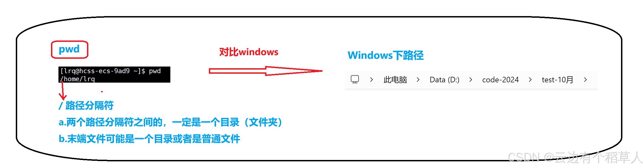The height and width of the screenshot is (168, 644).
Task: Click the /home/lrq path line
Action: [78, 79]
